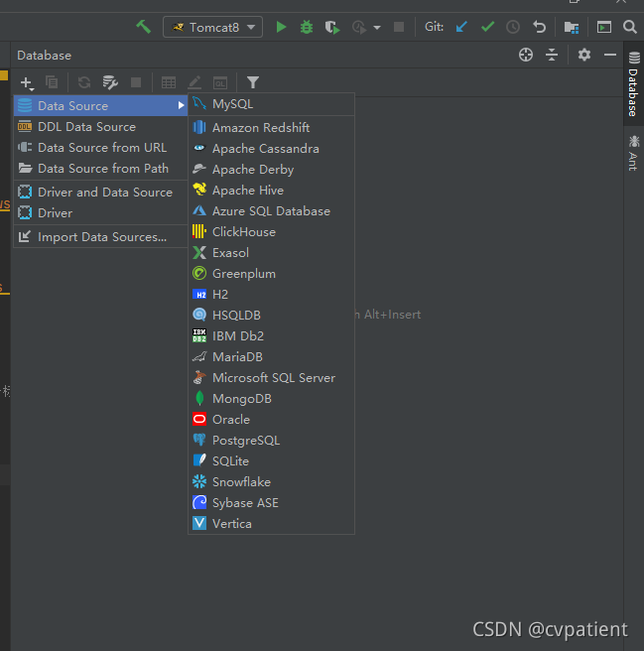
Task: Click the Database toolbar stop square
Action: (x=136, y=82)
